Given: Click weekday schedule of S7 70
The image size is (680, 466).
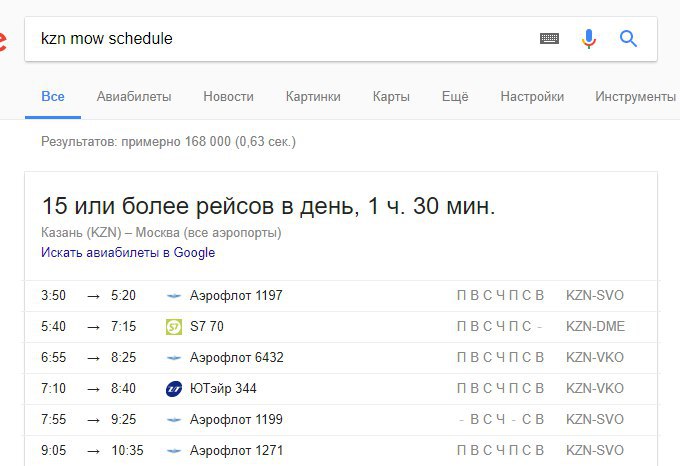Looking at the screenshot, I should 500,326.
